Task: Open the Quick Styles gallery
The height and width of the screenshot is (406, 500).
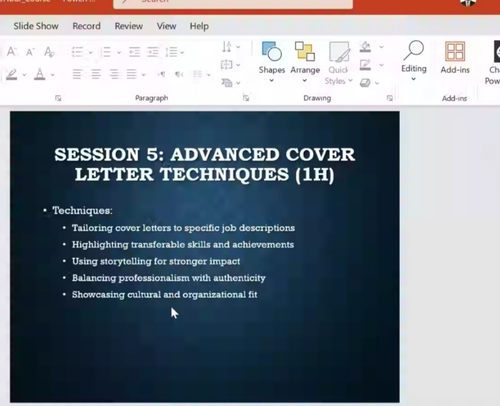Action: 339,63
